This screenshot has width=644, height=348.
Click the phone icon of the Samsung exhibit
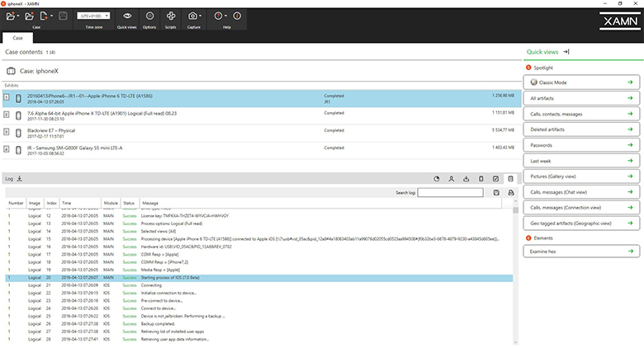pyautogui.click(x=18, y=150)
